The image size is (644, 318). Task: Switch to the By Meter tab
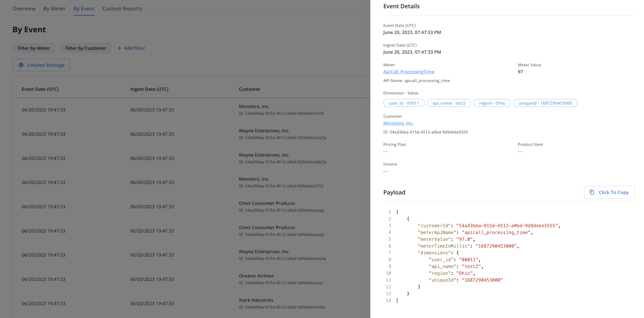coord(54,8)
